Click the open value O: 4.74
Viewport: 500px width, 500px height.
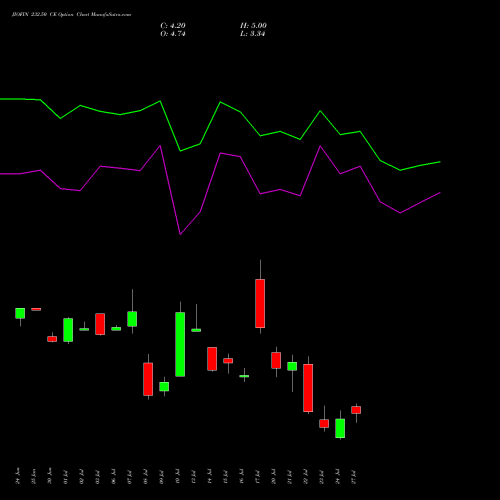[x=173, y=34]
